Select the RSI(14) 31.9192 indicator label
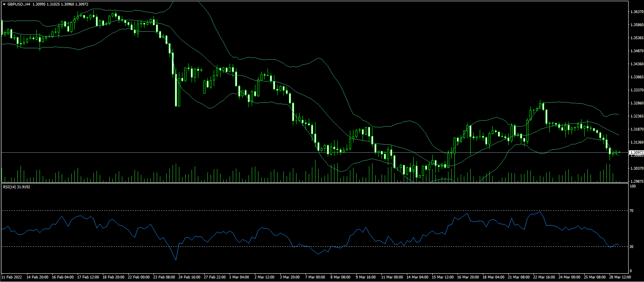This screenshot has width=644, height=282. (x=17, y=187)
